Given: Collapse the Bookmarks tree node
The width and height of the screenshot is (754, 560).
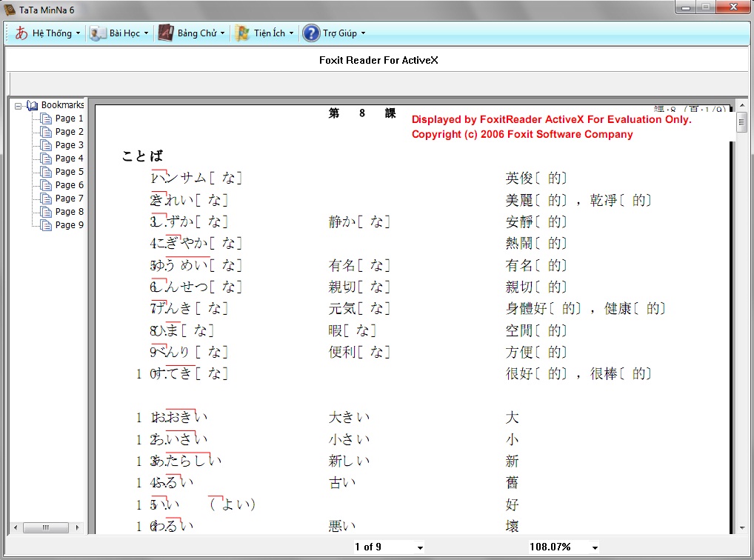Looking at the screenshot, I should point(19,106).
